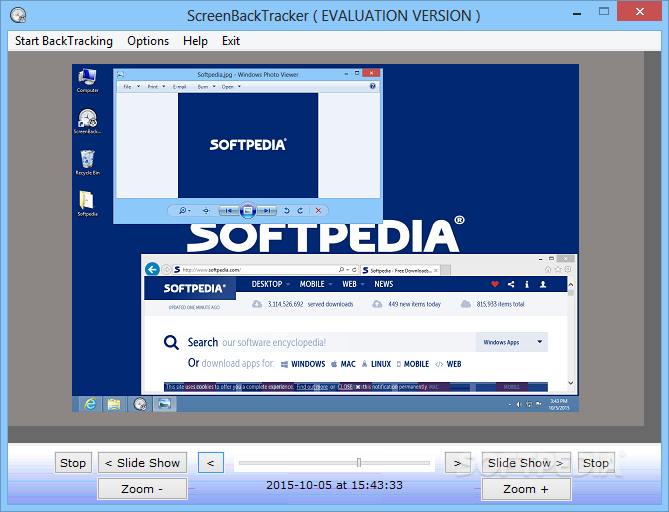Click the browser forward arrow button
Viewport: 669px width, 512px height.
point(166,270)
